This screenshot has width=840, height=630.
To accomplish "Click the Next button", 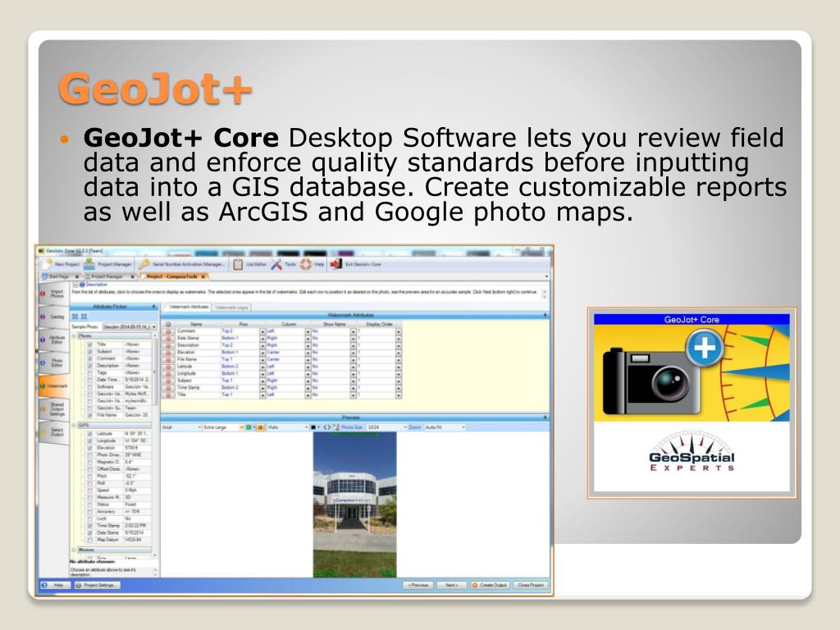I will point(452,586).
